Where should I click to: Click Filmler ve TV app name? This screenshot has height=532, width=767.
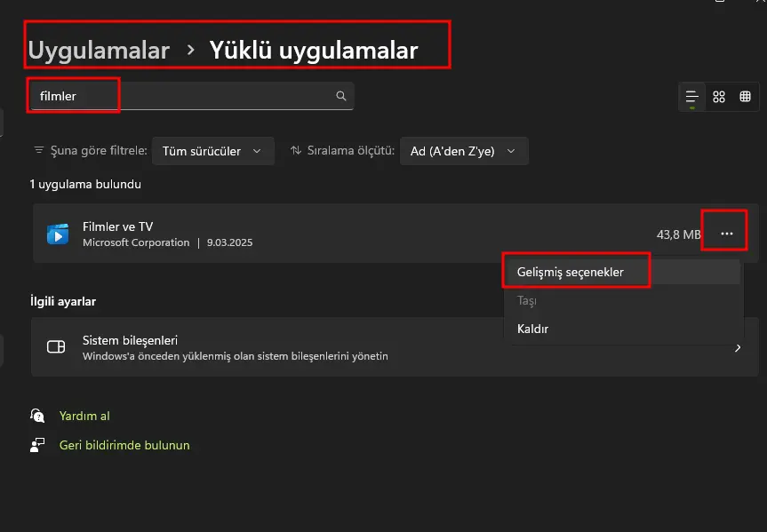pos(118,226)
